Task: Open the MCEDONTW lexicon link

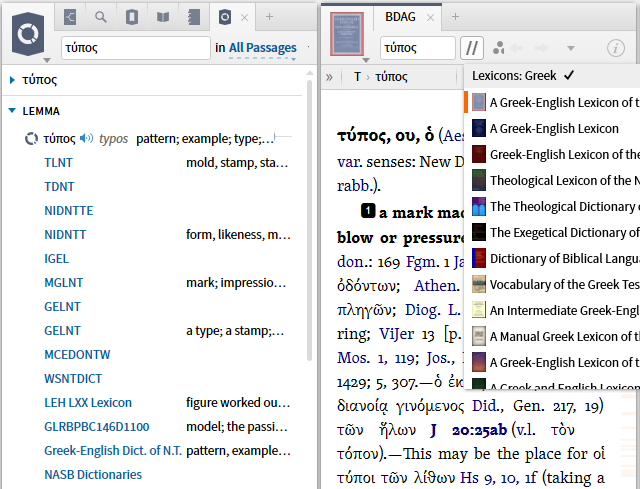Action: (x=77, y=355)
